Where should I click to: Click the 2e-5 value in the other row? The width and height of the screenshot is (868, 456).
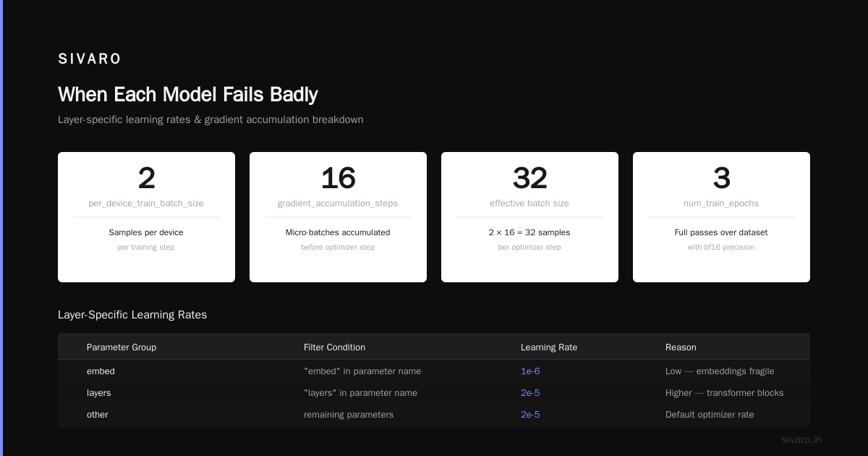point(530,415)
